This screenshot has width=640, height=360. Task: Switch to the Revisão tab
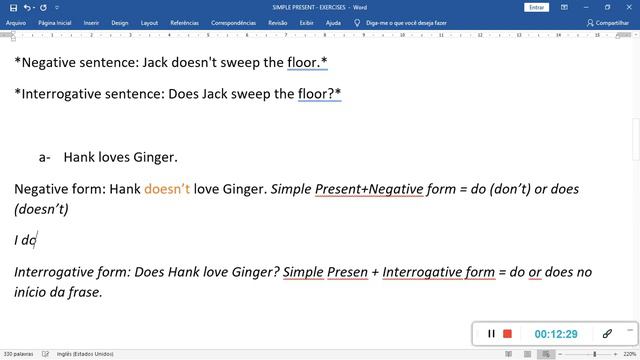(x=278, y=23)
